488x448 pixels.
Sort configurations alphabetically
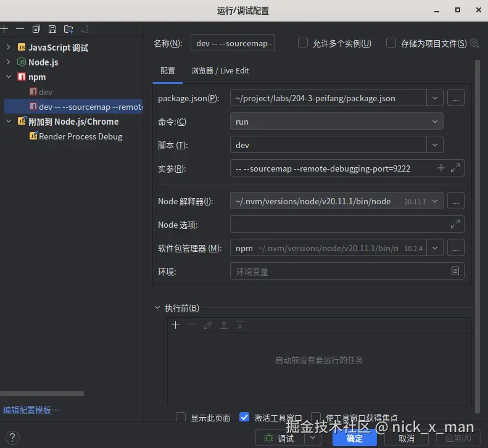[x=85, y=29]
